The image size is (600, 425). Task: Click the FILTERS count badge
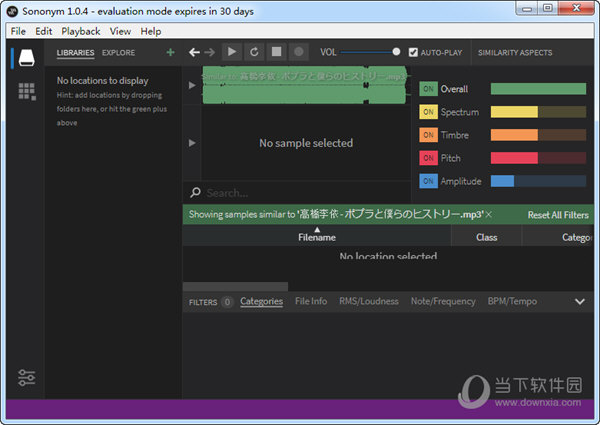[227, 302]
